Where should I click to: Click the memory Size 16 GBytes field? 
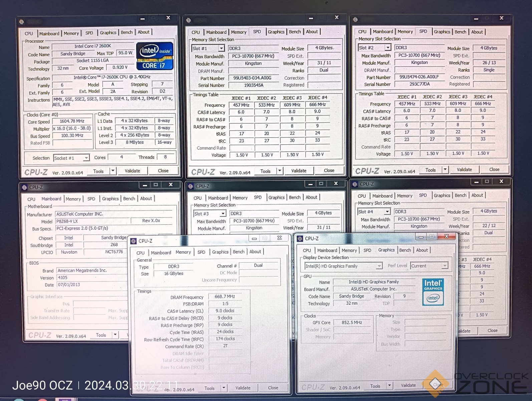pos(174,273)
